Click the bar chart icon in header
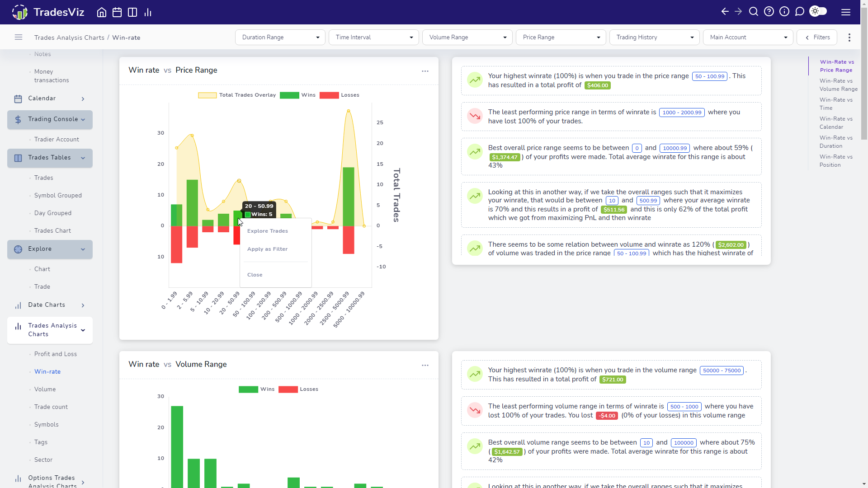 pos(148,12)
